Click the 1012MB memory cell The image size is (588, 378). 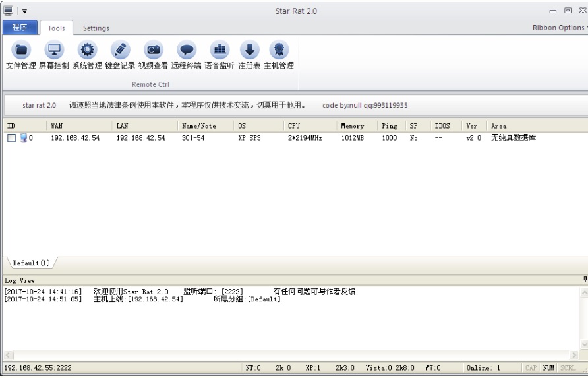coord(353,138)
